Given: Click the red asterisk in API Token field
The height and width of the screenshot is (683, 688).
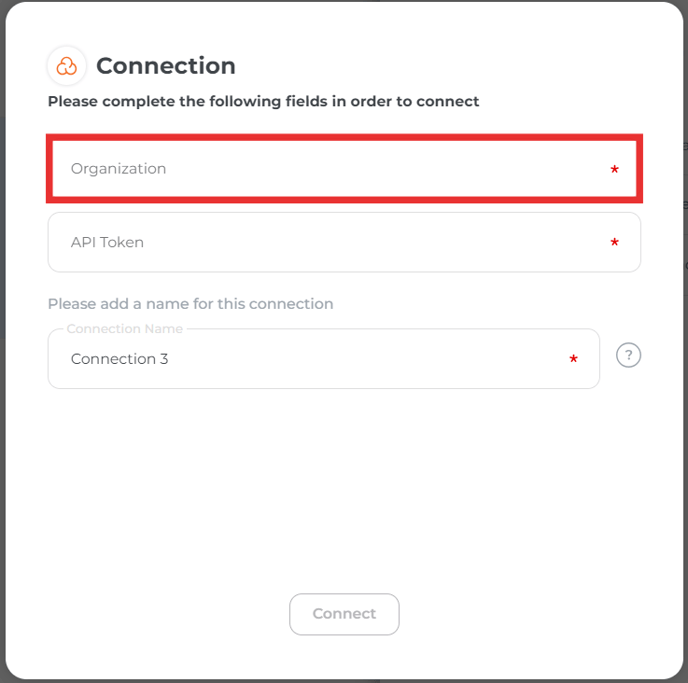Looking at the screenshot, I should pos(614,242).
